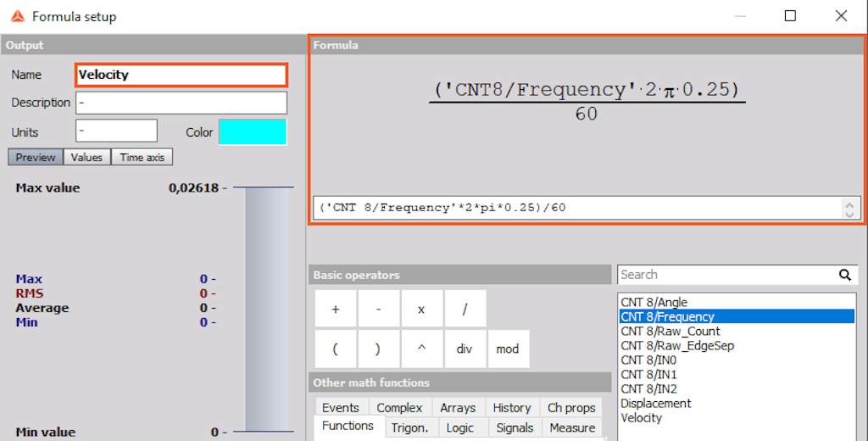Open the Trigon. tab
Screen dimensions: 868x441
pos(409,427)
